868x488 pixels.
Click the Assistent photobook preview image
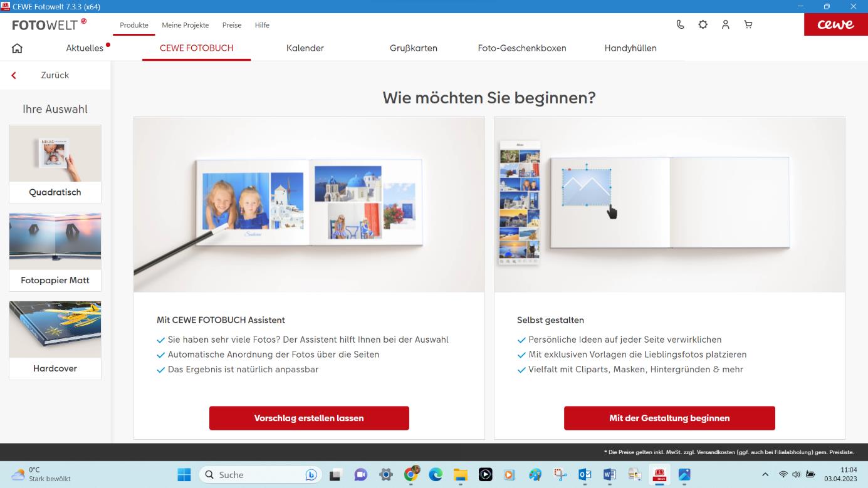(309, 205)
